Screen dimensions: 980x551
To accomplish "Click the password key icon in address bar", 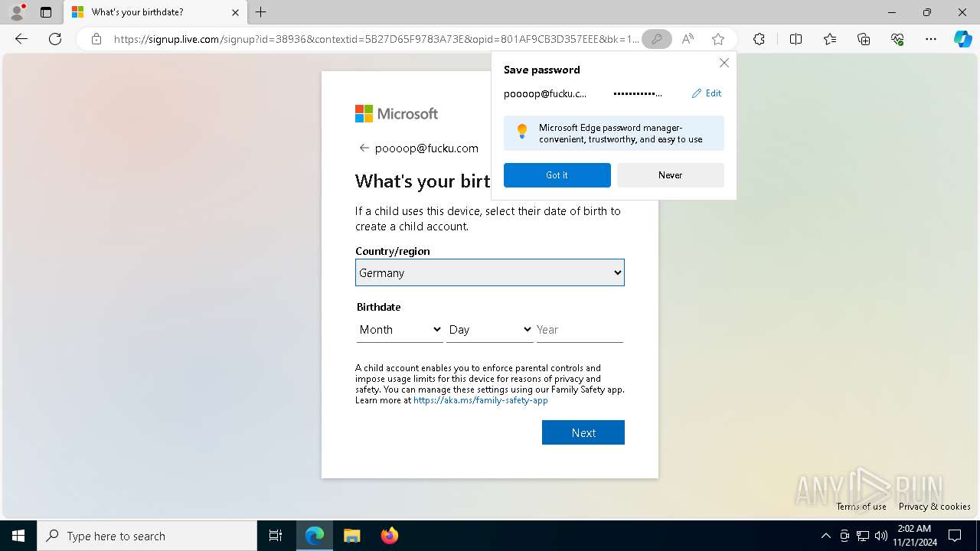I will (x=656, y=39).
